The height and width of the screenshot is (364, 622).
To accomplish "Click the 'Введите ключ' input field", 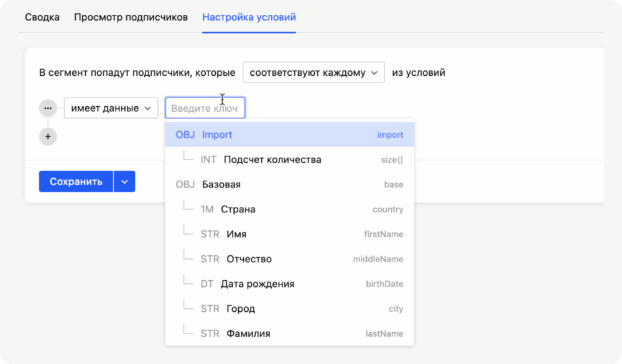I will 205,108.
